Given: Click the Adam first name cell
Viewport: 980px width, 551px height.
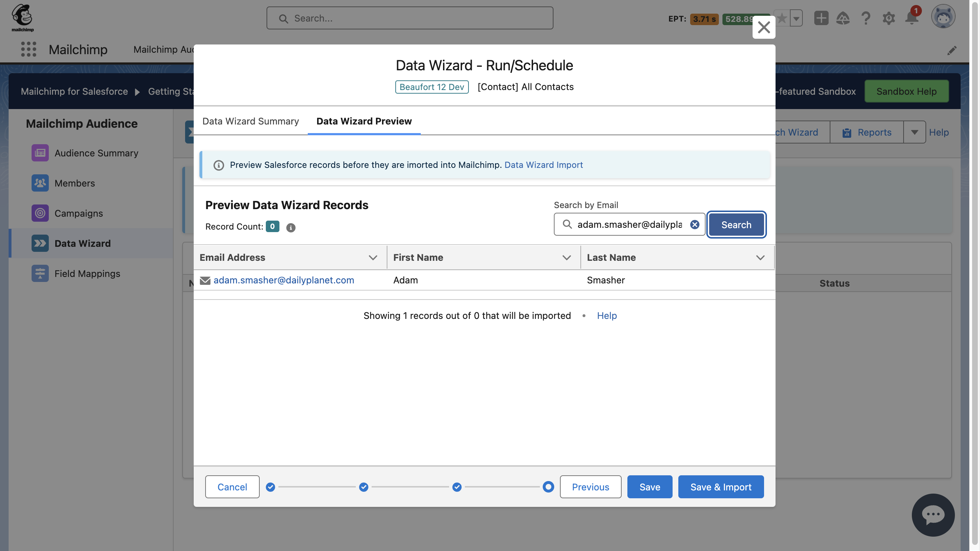Looking at the screenshot, I should pyautogui.click(x=484, y=281).
